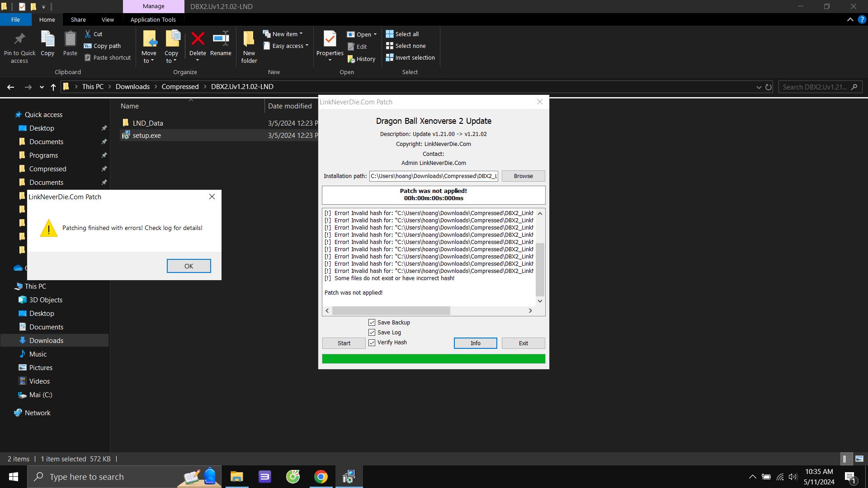Expand the address bar history dropdown
Screen dimensions: 868x488
[759, 87]
